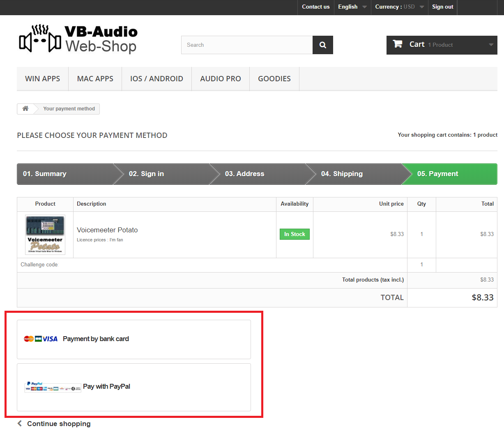Click the Contact us link
This screenshot has width=504, height=431.
[316, 7]
